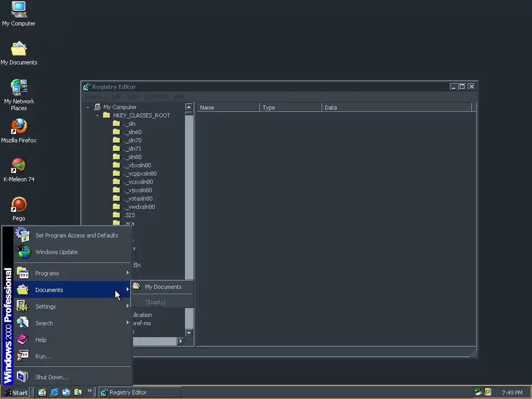Click the network connection tray icon

(478, 392)
